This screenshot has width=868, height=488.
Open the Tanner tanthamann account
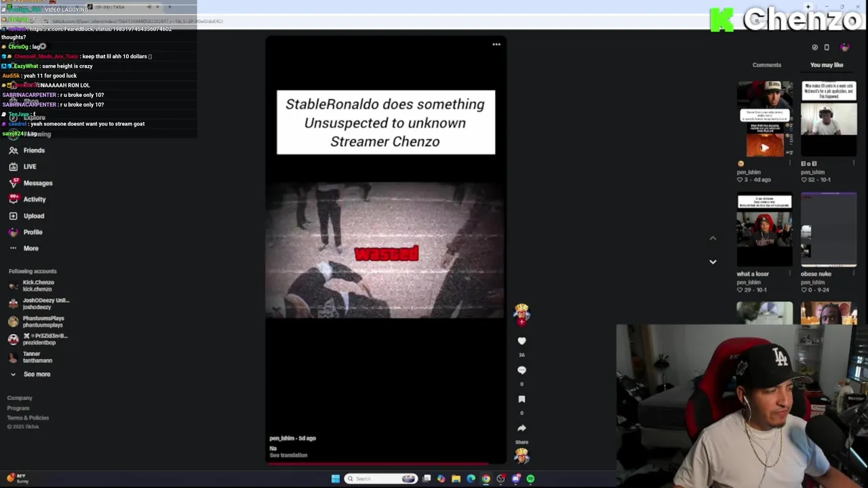[x=31, y=357]
